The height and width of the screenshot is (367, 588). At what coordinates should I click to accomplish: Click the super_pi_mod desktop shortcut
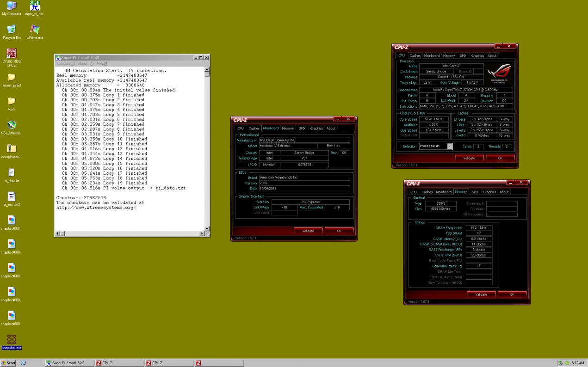[x=35, y=6]
